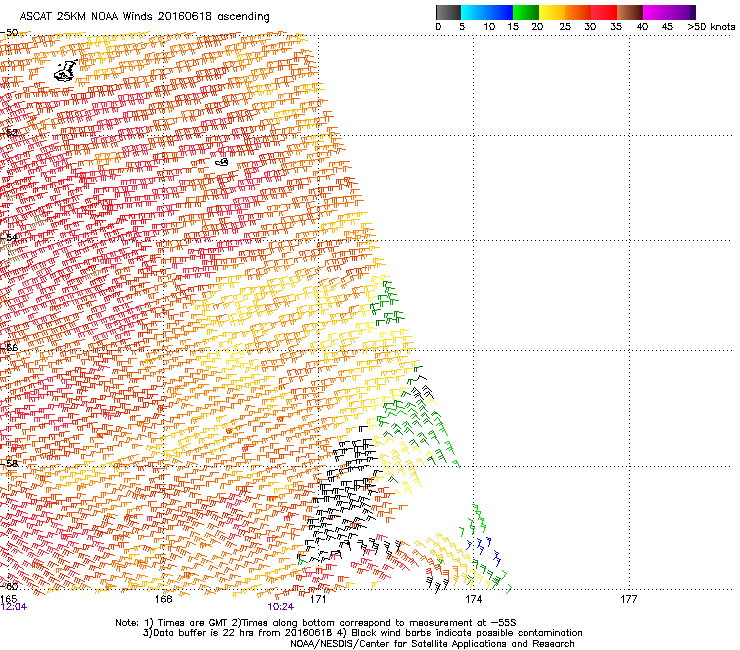Click the "40" label under color bar
The height and width of the screenshot is (650, 740).
coord(642,26)
